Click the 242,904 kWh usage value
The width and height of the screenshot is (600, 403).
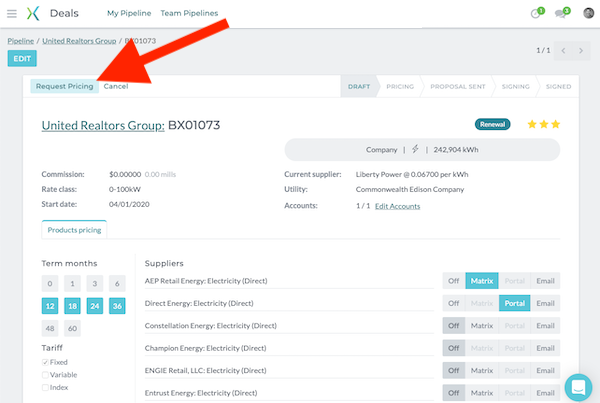tap(456, 150)
